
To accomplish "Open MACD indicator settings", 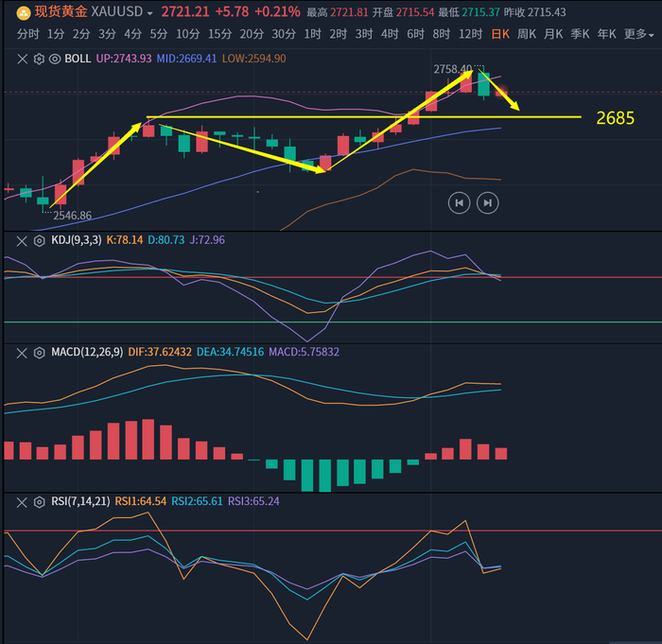I will (39, 353).
